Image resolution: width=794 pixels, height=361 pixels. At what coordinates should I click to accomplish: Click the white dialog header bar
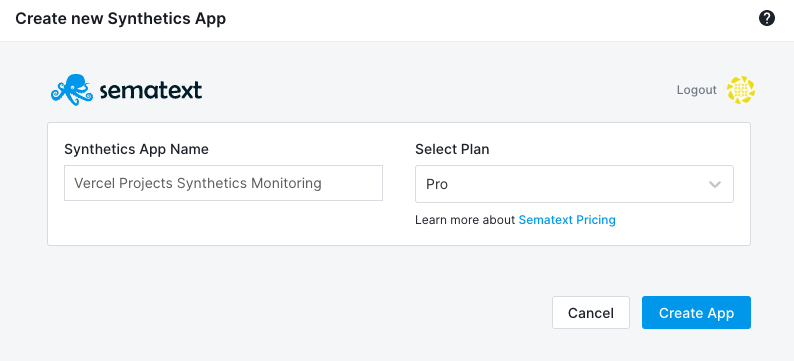[x=456, y=20]
